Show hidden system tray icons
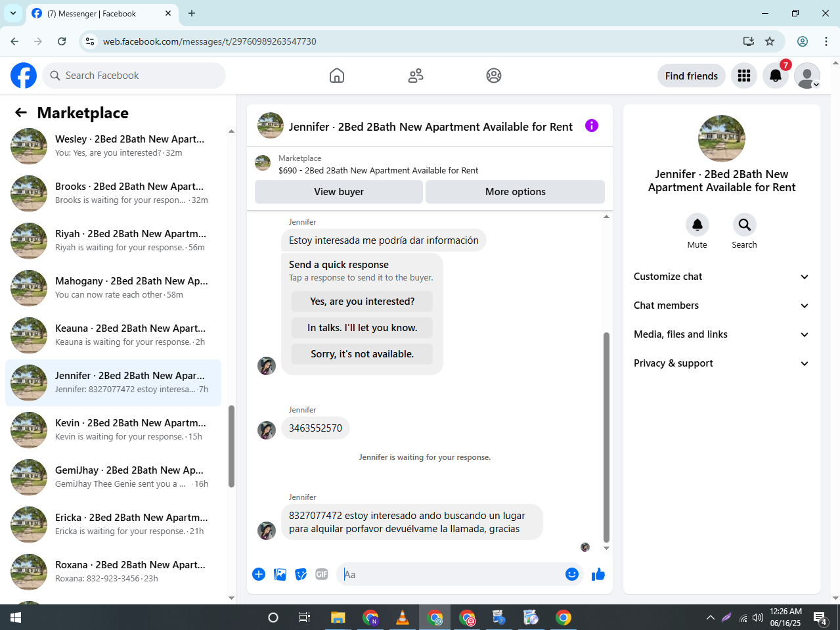Image resolution: width=840 pixels, height=630 pixels. point(710,618)
